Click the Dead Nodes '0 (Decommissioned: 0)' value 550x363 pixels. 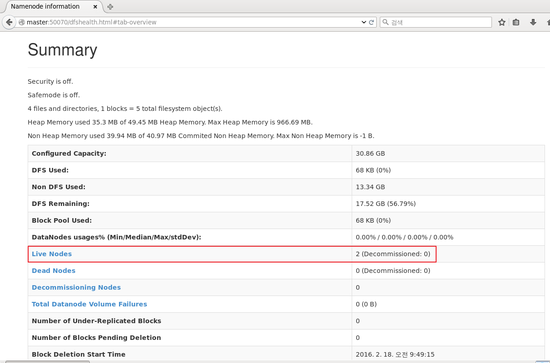click(x=393, y=271)
